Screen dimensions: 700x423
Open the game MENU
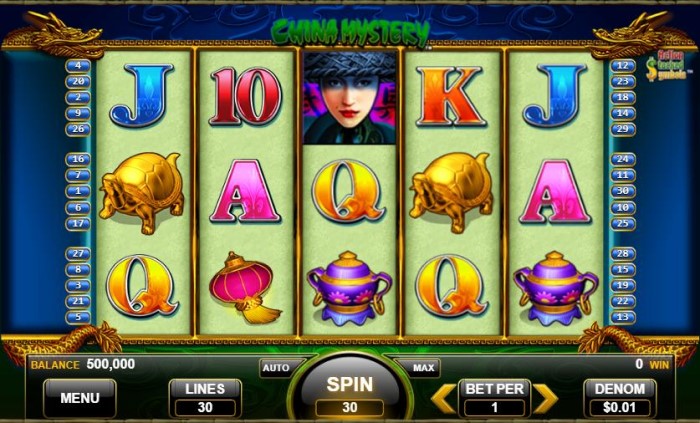pos(80,398)
